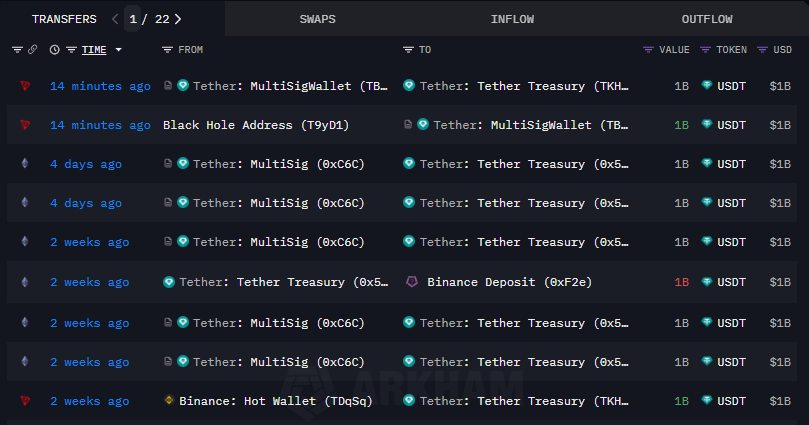Open the VALUE column filter
Screen dimensions: 809x425
tap(649, 50)
